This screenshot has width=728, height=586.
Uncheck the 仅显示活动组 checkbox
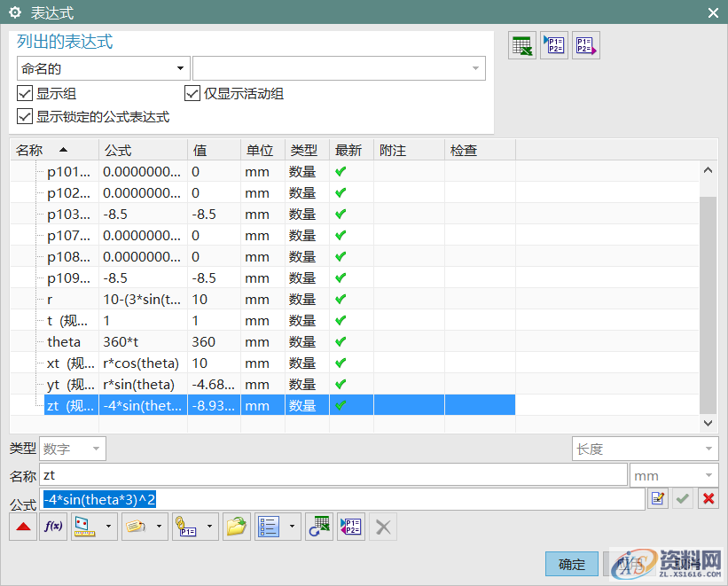192,93
